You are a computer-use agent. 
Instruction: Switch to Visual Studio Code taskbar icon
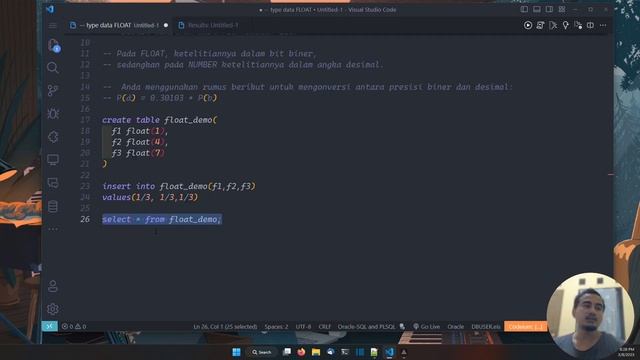[x=389, y=352]
